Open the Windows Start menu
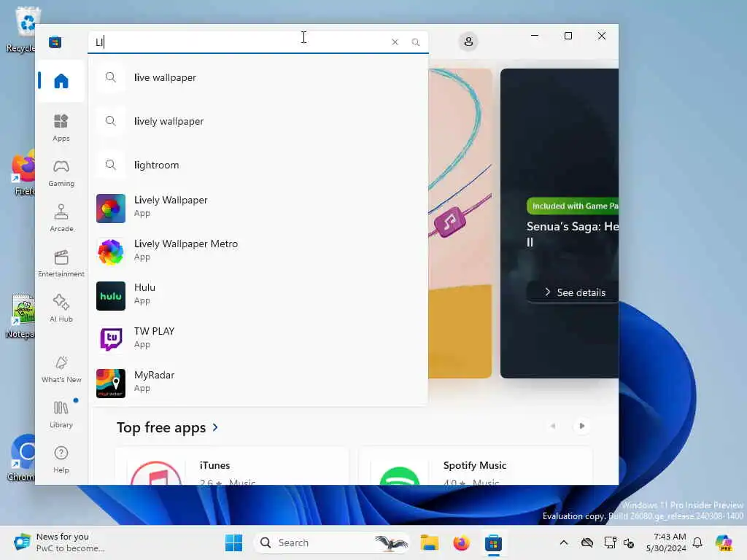 coord(233,542)
